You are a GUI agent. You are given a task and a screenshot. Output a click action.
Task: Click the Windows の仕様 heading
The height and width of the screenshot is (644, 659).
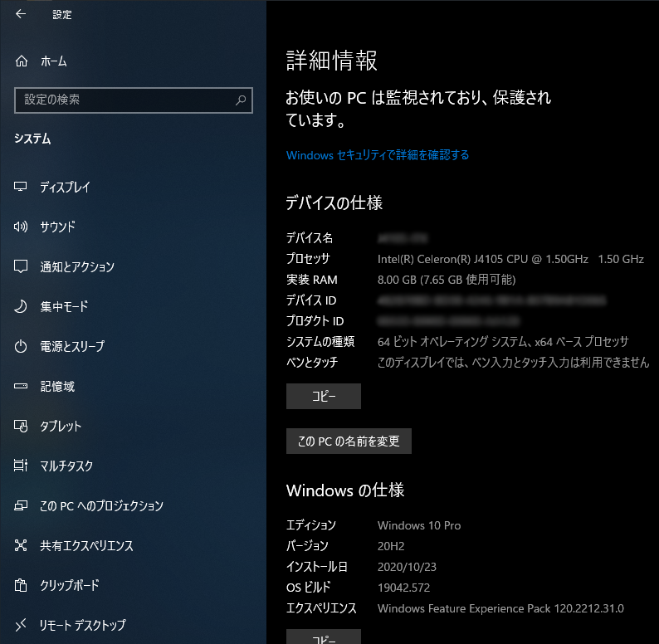[x=345, y=490]
